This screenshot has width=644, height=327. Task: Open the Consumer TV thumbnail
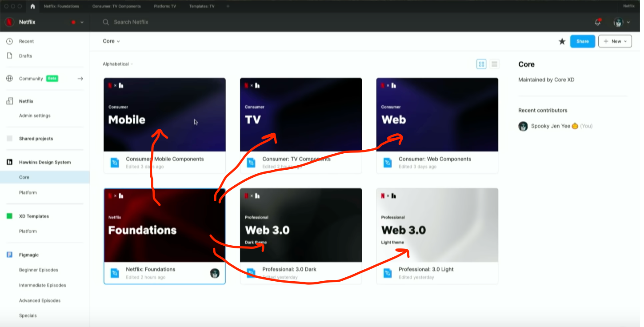click(301, 115)
